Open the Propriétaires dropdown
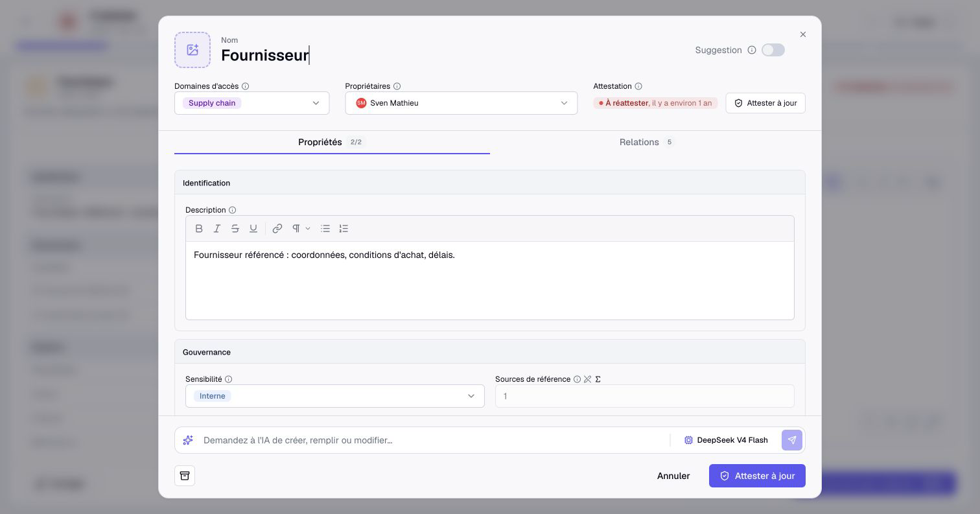The image size is (980, 514). click(461, 103)
